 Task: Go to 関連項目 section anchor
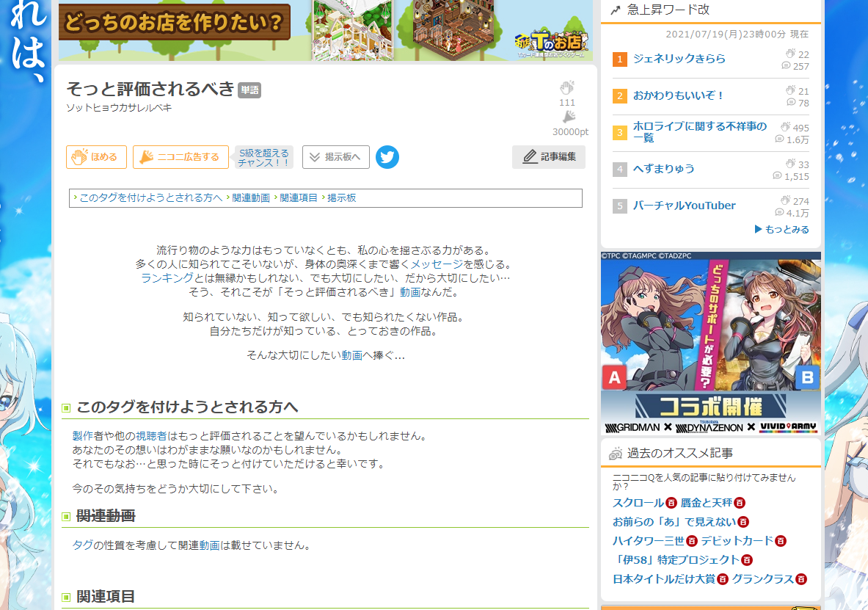pyautogui.click(x=299, y=198)
